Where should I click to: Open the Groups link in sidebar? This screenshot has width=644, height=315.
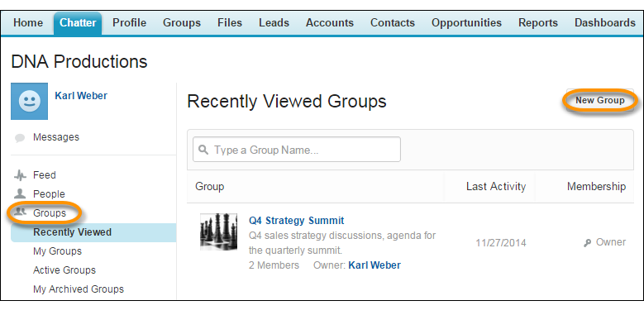(x=50, y=213)
